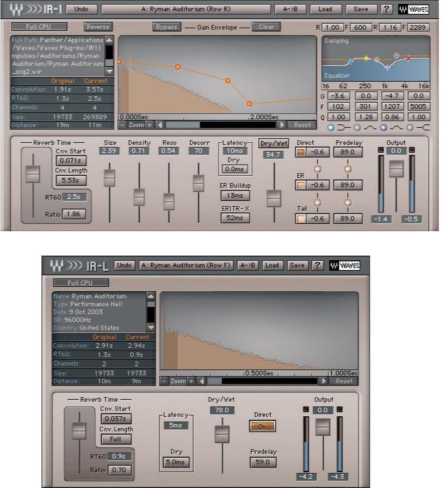The height and width of the screenshot is (488, 448).
Task: Select the purple bell EQ filter button
Action: 383,127
